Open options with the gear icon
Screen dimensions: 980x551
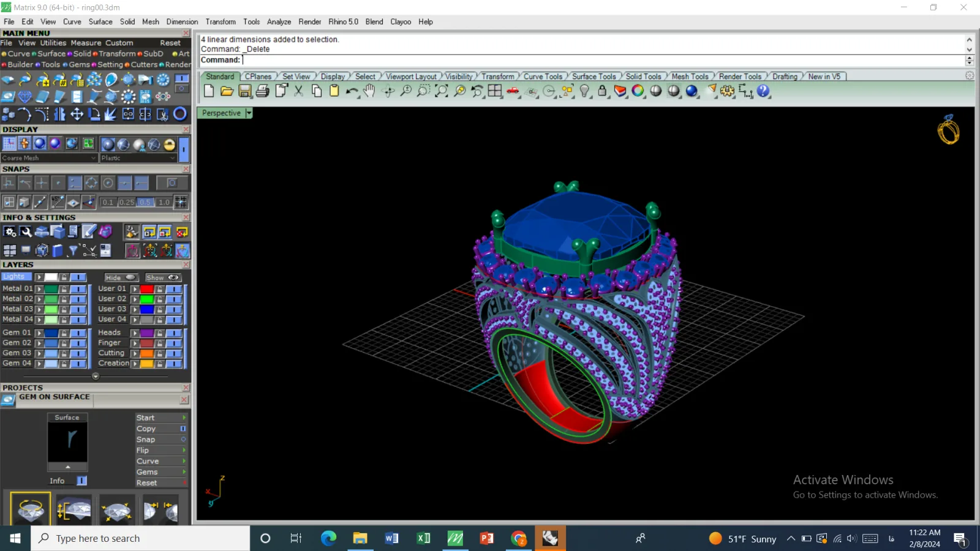(727, 91)
